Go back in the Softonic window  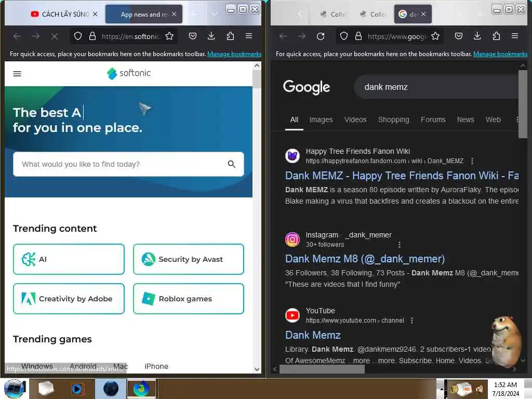point(17,36)
